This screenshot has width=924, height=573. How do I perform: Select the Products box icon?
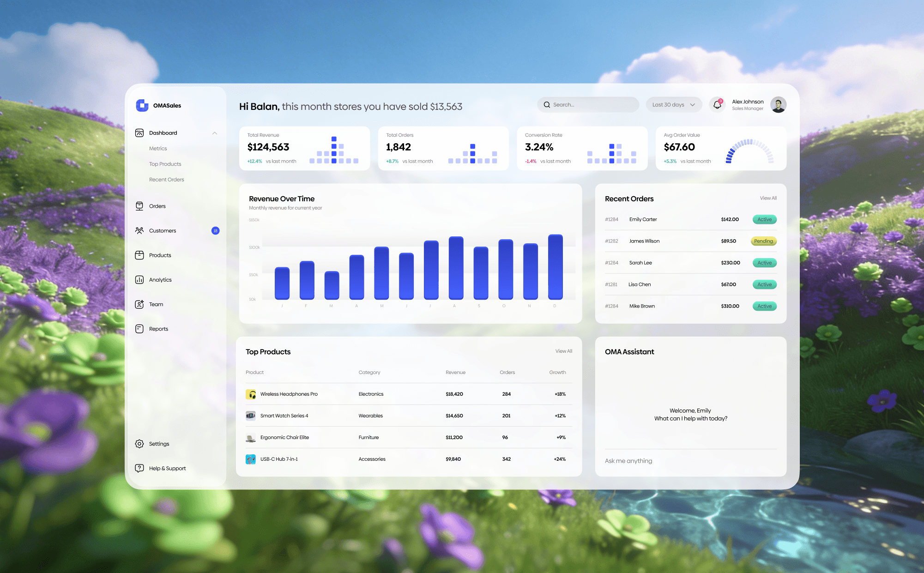pos(139,255)
